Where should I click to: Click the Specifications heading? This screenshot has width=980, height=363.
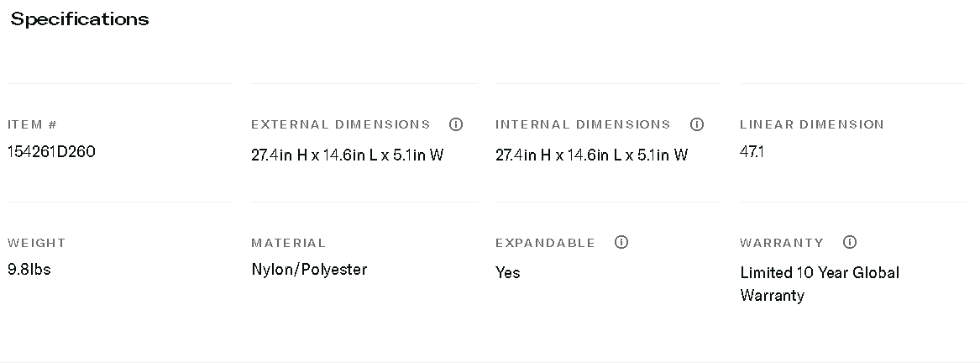[80, 19]
